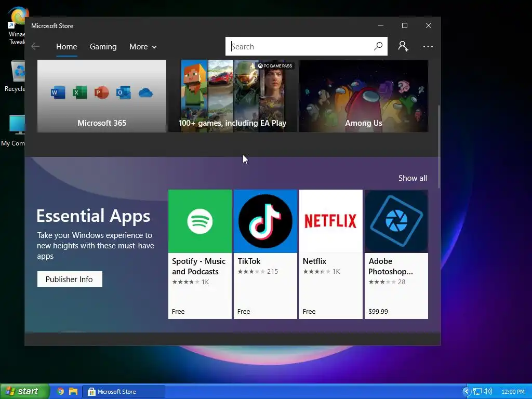Image resolution: width=532 pixels, height=399 pixels.
Task: Minimize the Microsoft Store window
Action: [x=381, y=25]
